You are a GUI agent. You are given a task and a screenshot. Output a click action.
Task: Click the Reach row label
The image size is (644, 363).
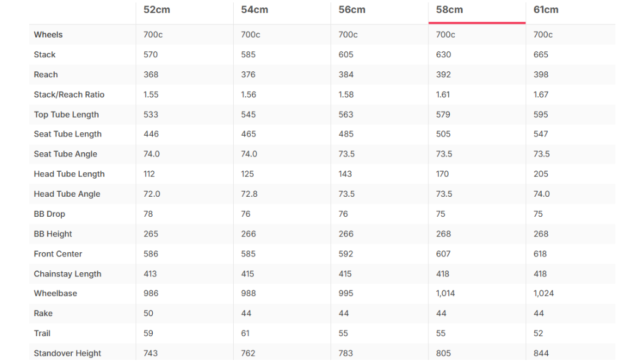coord(46,74)
